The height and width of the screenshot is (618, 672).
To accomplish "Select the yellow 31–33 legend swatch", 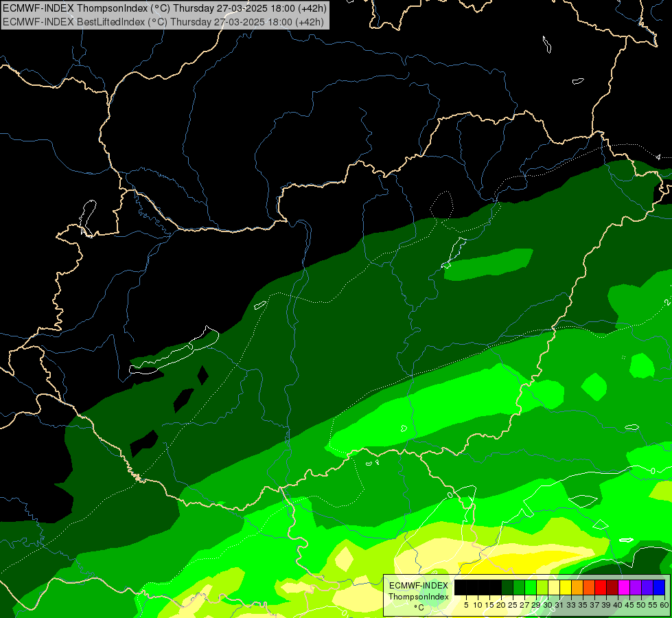I will click(x=566, y=588).
